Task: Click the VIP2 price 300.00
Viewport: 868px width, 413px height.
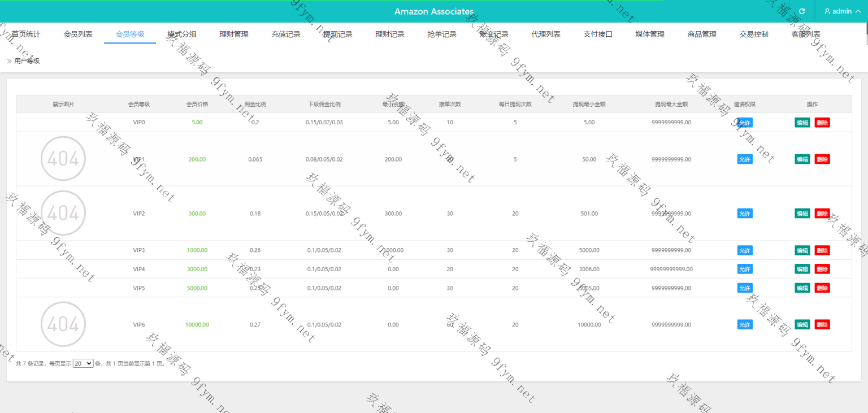Action: tap(197, 214)
